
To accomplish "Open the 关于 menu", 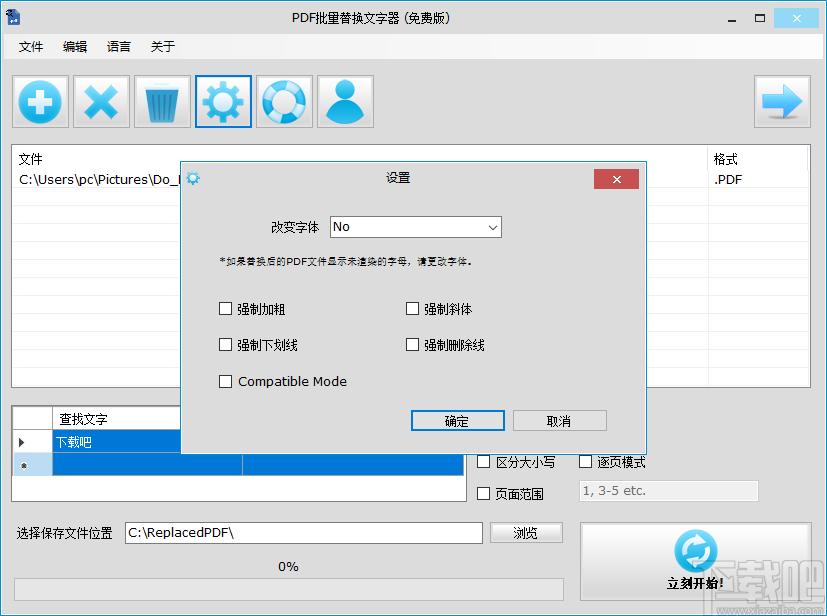I will coord(162,47).
